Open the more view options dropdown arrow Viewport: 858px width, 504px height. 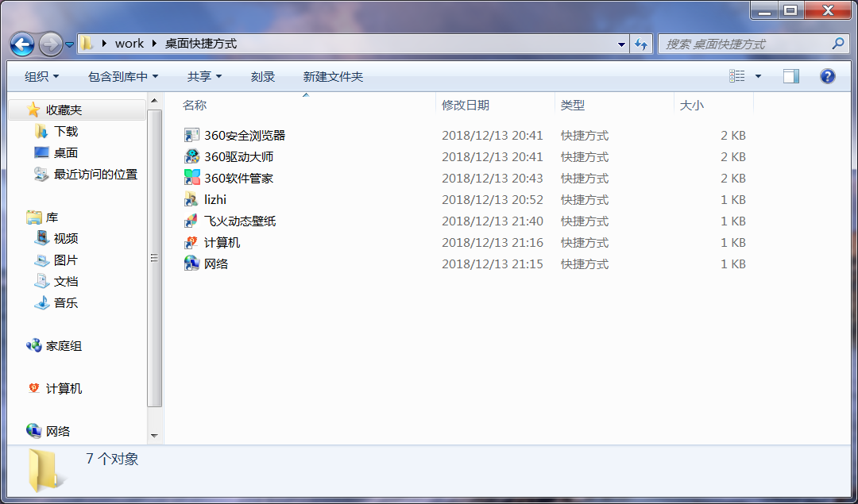coord(758,76)
